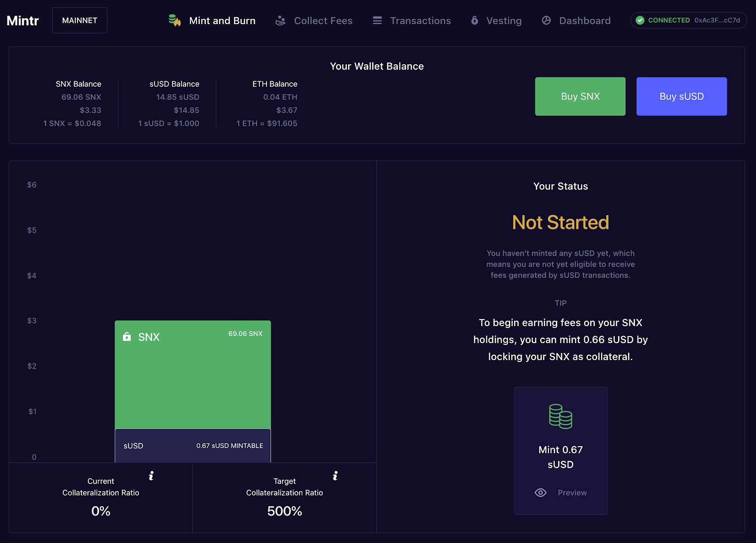Click the Preview eye icon
Viewport: 756px width, 543px height.
click(x=541, y=492)
